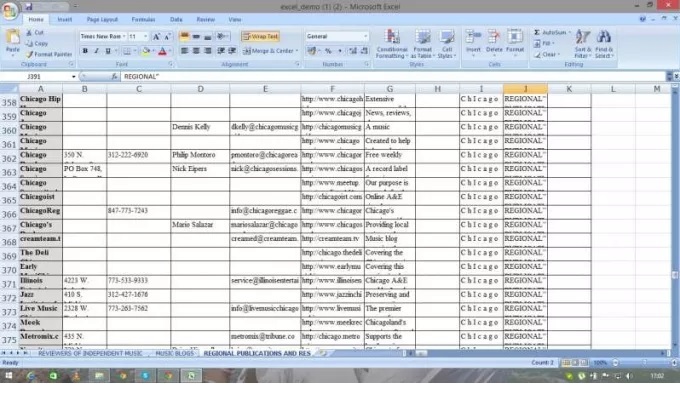Click AutoSum

tap(551, 33)
